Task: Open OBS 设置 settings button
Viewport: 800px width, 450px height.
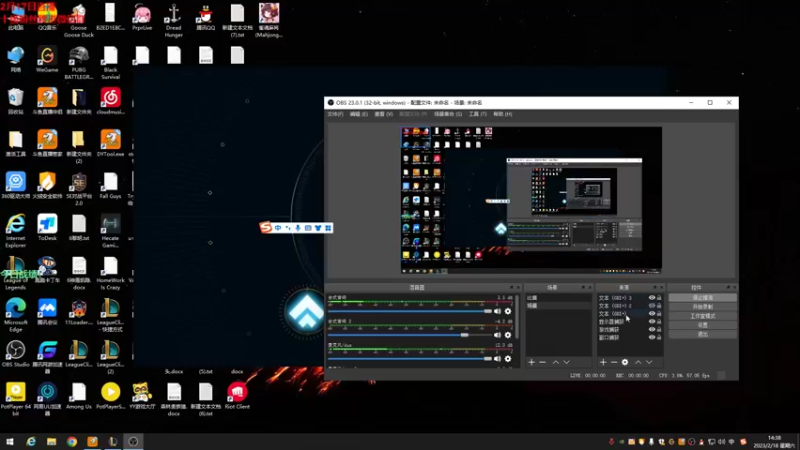Action: (x=703, y=325)
